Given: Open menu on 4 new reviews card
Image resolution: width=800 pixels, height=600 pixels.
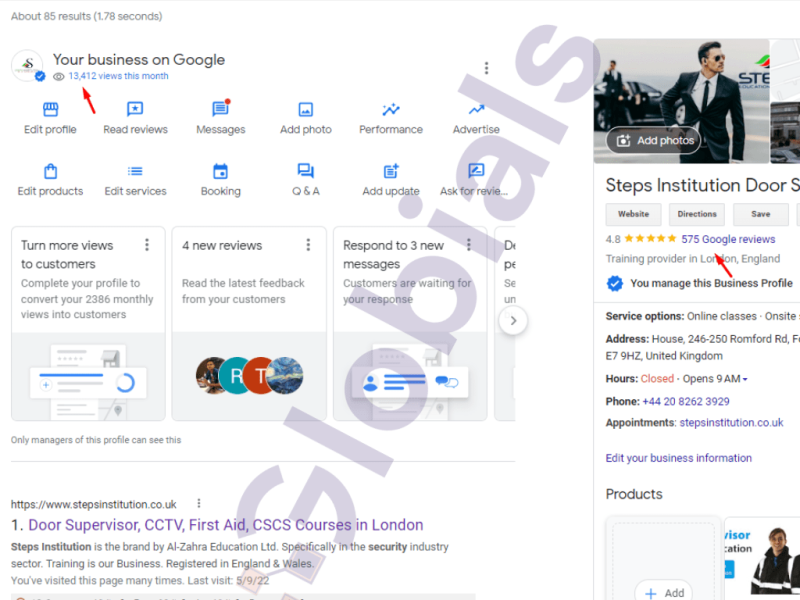Looking at the screenshot, I should click(x=308, y=245).
